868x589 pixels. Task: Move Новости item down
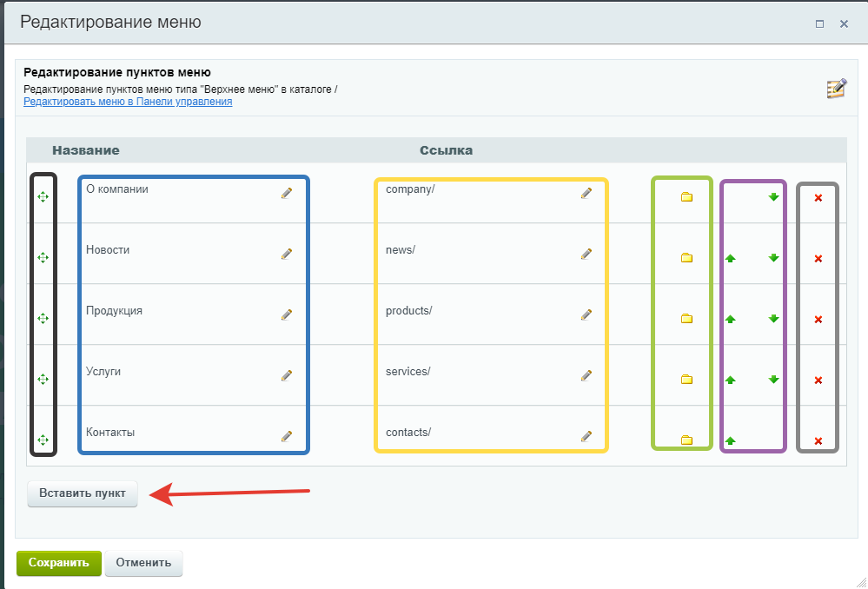pos(773,258)
